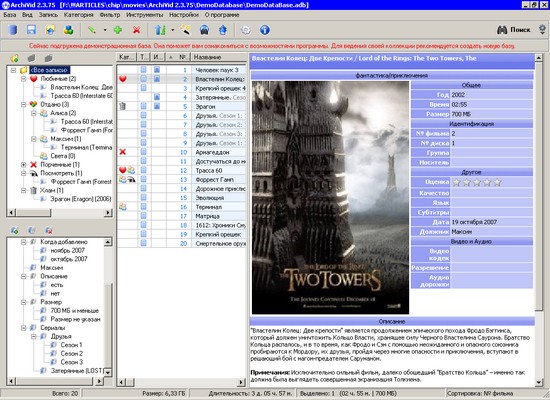550x400 pixels.
Task: Collapse the Размер filter node
Action: tap(23, 302)
